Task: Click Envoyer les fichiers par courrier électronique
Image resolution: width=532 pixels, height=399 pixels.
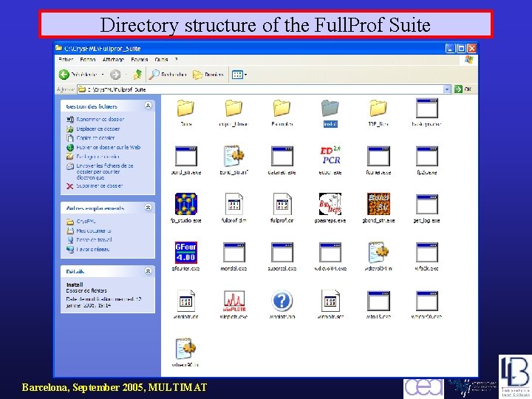Action: coord(100,171)
